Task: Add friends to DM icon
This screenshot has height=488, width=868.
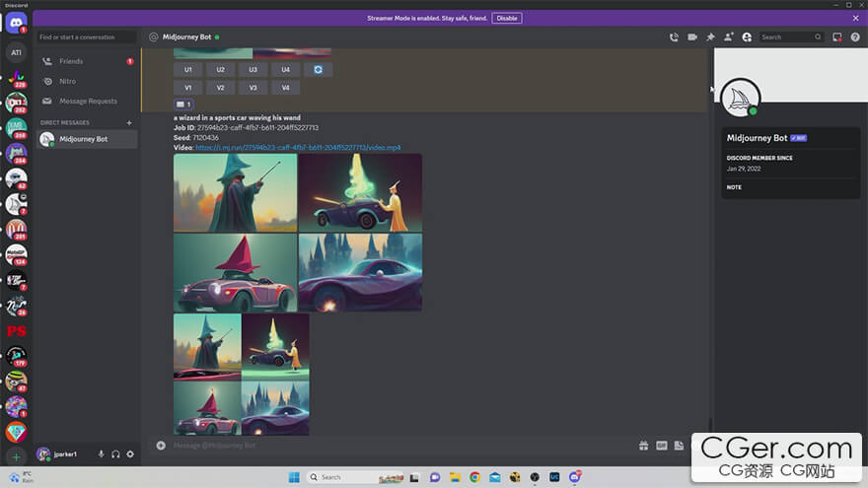Action: coord(729,37)
